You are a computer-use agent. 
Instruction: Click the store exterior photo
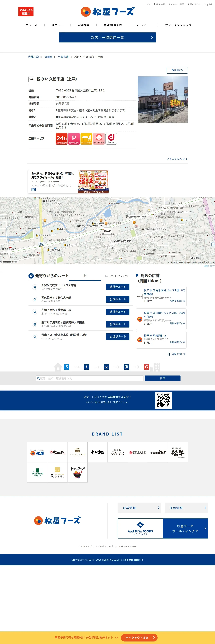(163, 100)
